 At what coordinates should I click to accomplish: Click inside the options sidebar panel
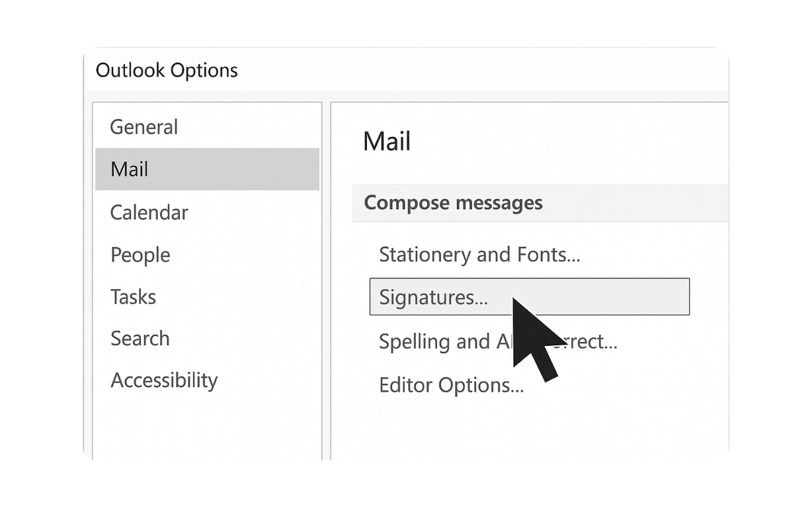(x=207, y=423)
